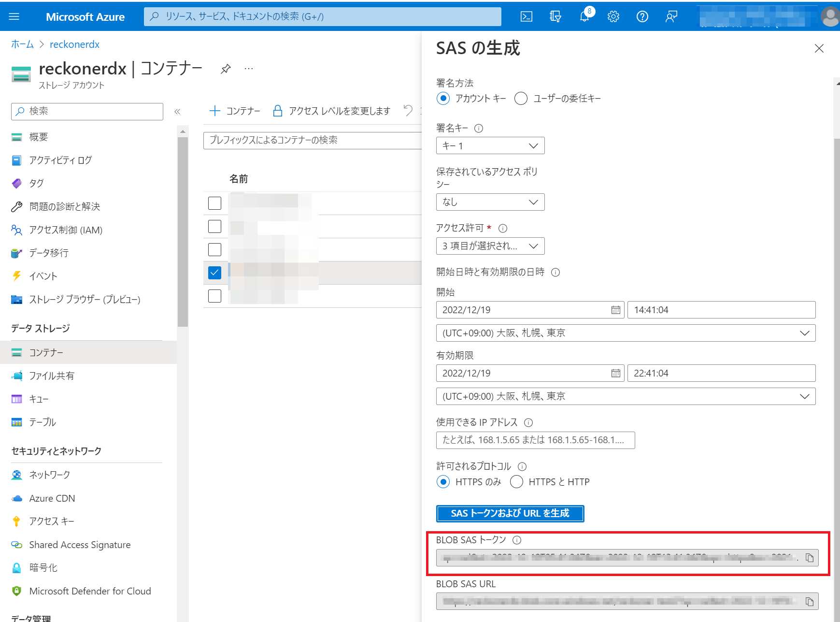The height and width of the screenshot is (622, 840).
Task: Copy the BLOB SAS URL
Action: (810, 601)
